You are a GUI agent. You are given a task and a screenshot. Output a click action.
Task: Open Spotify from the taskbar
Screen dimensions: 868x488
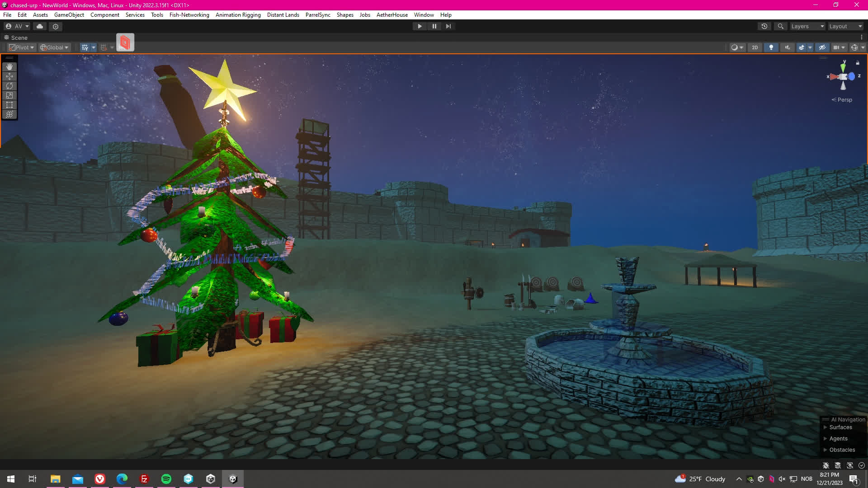coord(166,479)
